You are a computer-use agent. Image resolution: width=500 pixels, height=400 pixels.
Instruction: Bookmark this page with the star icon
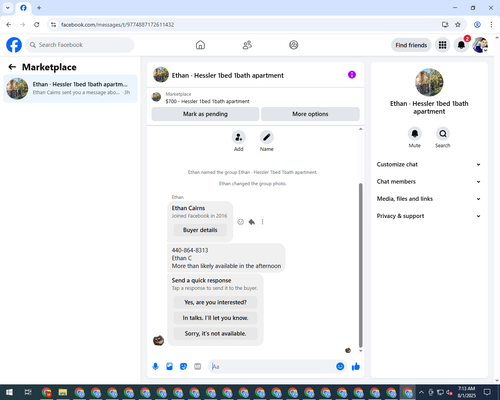pos(458,25)
